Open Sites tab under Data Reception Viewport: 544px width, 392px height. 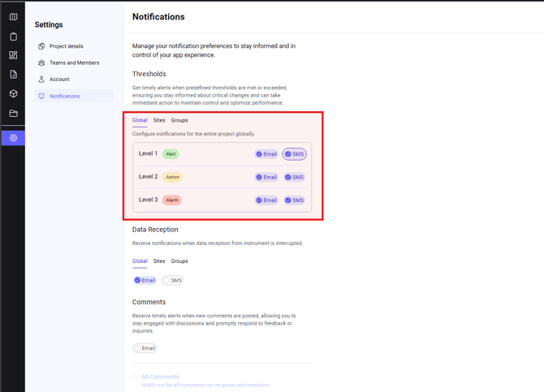pos(159,261)
